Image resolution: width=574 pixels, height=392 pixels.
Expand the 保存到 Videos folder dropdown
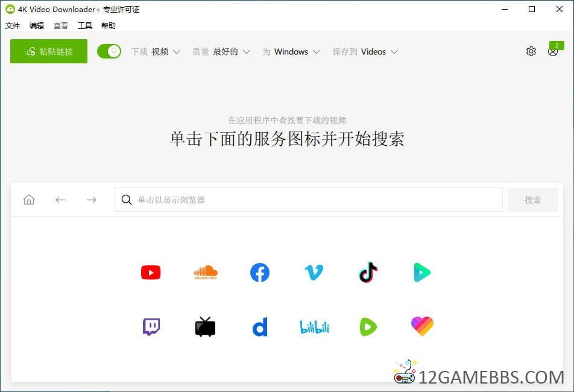pos(365,52)
